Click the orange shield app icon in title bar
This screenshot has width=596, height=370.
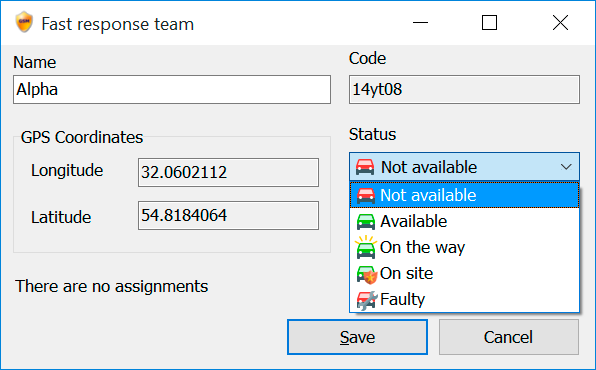point(24,23)
